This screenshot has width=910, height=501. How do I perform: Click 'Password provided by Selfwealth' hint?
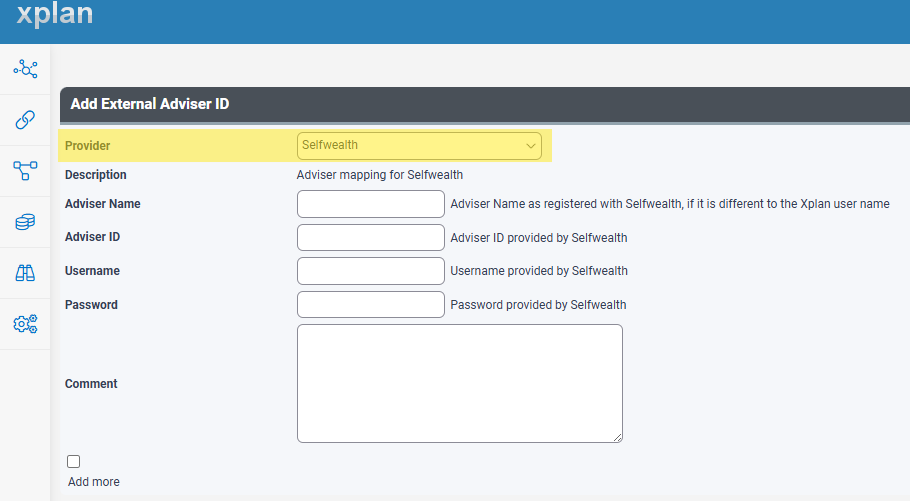538,305
